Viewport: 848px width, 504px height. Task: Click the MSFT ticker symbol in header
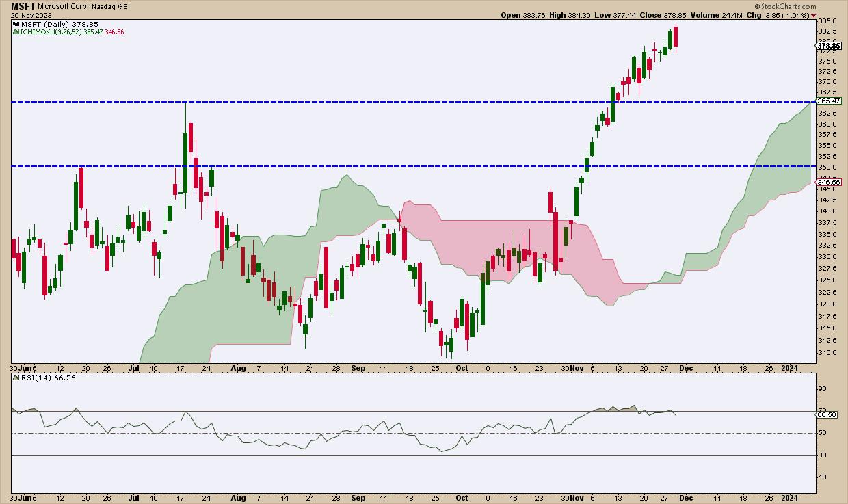coord(23,5)
